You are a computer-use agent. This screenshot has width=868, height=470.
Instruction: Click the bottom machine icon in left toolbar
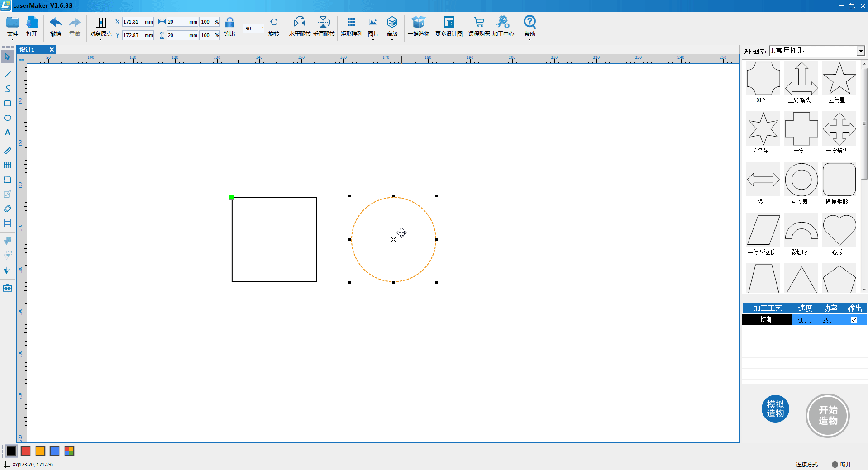point(8,288)
